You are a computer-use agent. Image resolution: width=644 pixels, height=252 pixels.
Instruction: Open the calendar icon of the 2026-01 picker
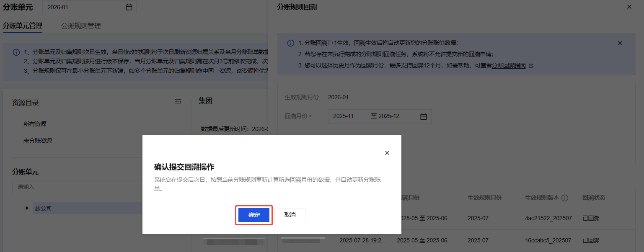129,7
